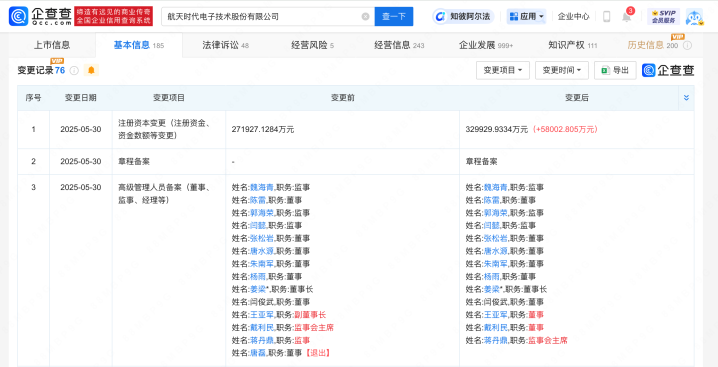Screen dimensions: 718x367
Task: Open 魏海青 link in 变更前 column
Action: point(261,187)
